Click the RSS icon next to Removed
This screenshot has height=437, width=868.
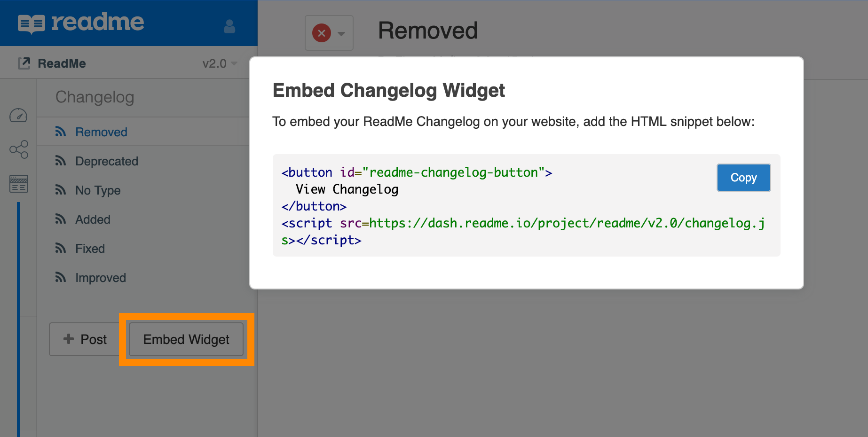point(60,132)
